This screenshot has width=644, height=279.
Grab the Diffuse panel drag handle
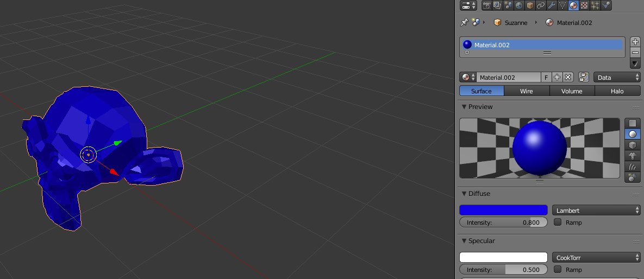click(x=637, y=194)
